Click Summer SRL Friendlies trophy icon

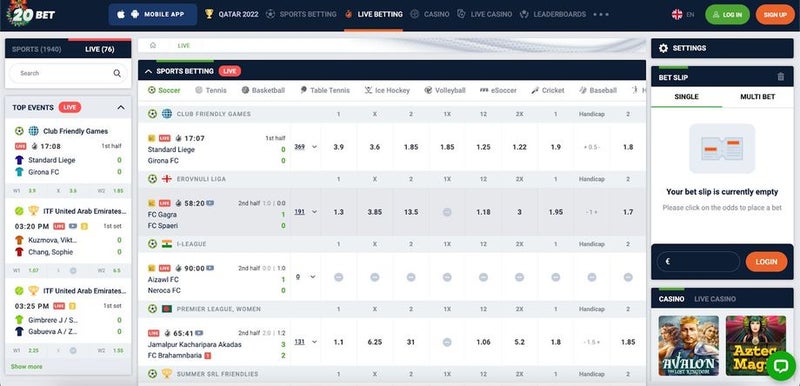pyautogui.click(x=166, y=374)
